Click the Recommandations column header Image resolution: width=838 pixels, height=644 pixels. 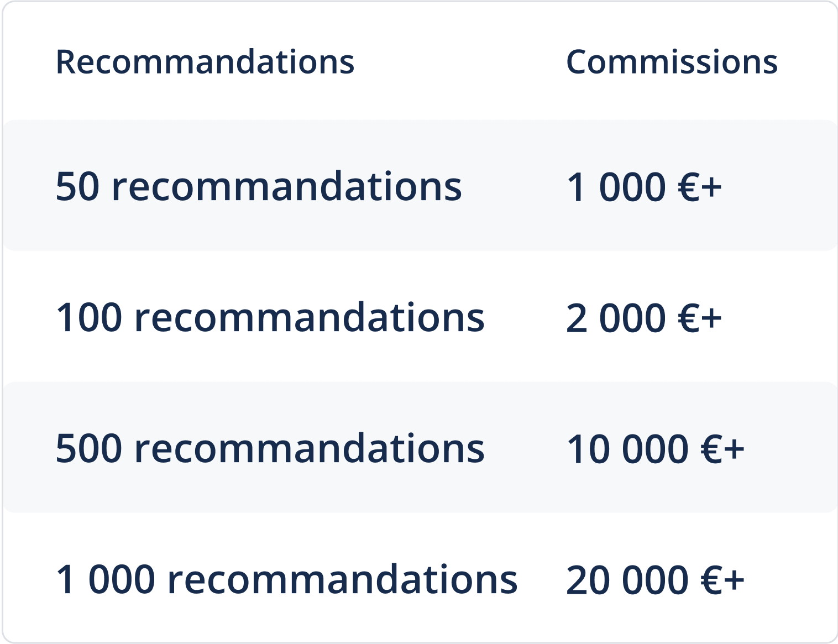point(205,61)
